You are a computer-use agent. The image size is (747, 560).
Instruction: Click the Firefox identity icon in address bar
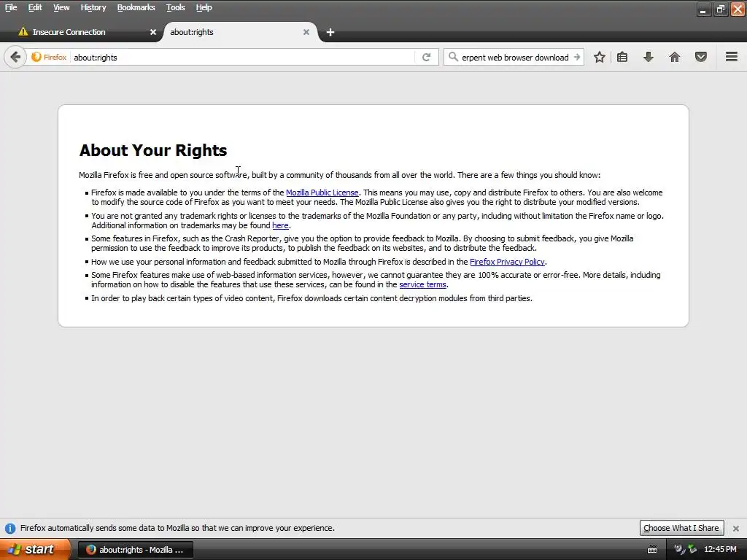[x=49, y=57]
